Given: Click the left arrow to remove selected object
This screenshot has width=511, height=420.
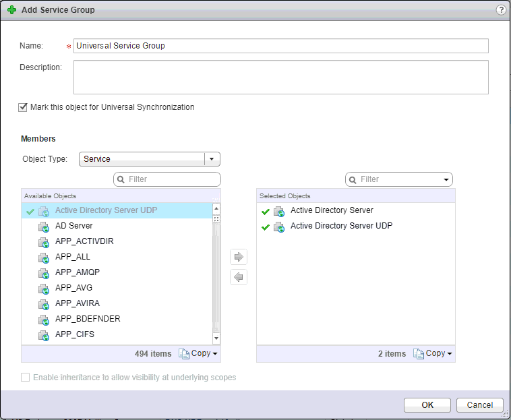Looking at the screenshot, I should click(239, 277).
